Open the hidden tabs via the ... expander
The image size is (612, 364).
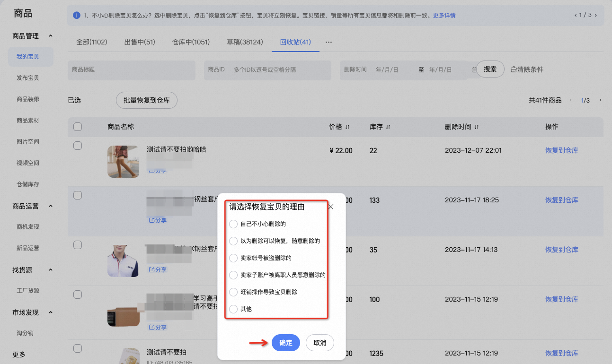328,42
